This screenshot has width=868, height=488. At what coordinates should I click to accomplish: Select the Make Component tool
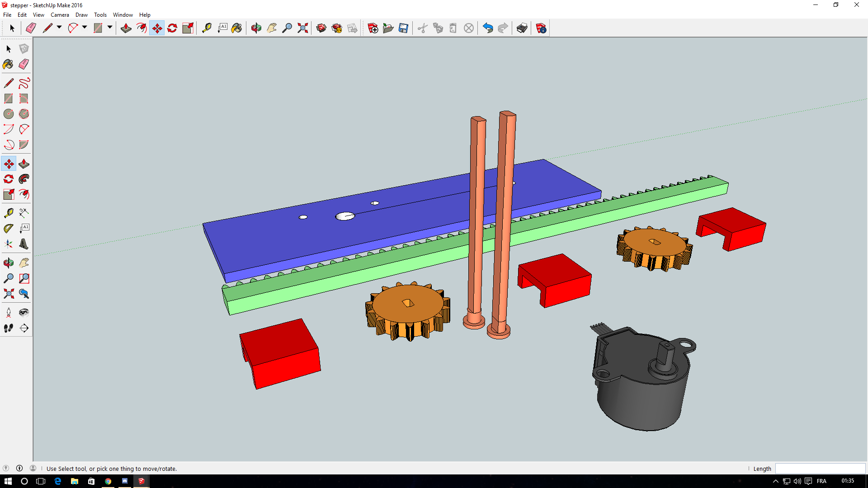point(24,48)
